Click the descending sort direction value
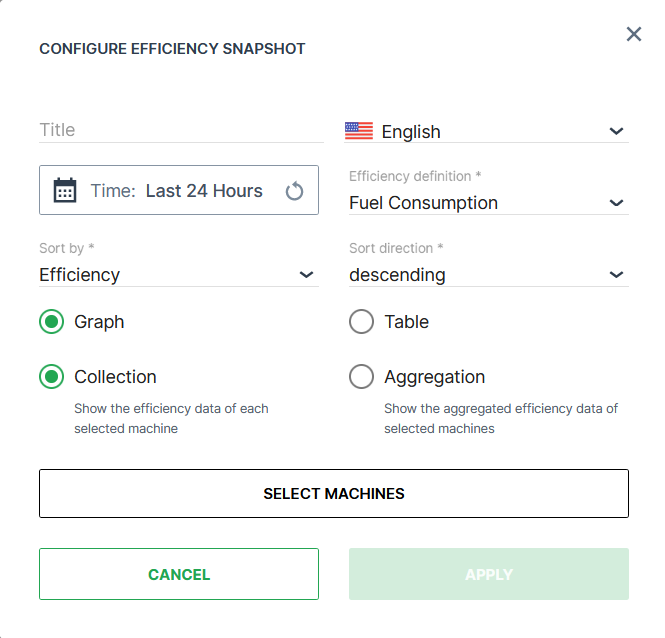 click(x=397, y=275)
